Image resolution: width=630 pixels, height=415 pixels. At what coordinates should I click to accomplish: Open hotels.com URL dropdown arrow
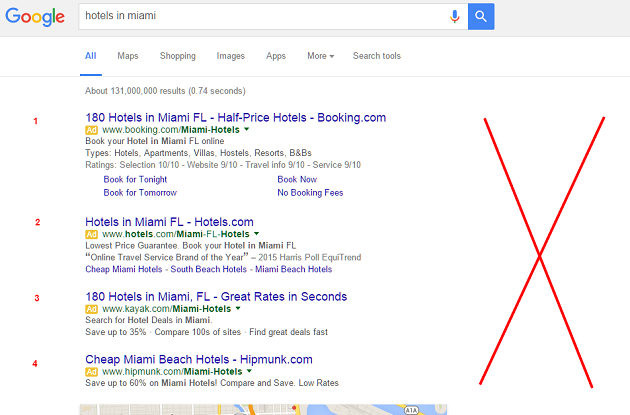(256, 234)
